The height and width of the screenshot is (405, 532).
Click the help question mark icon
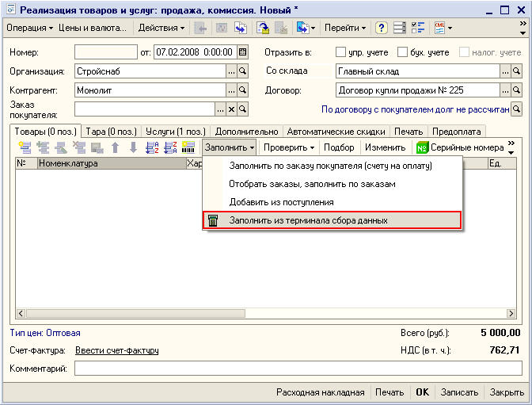382,28
